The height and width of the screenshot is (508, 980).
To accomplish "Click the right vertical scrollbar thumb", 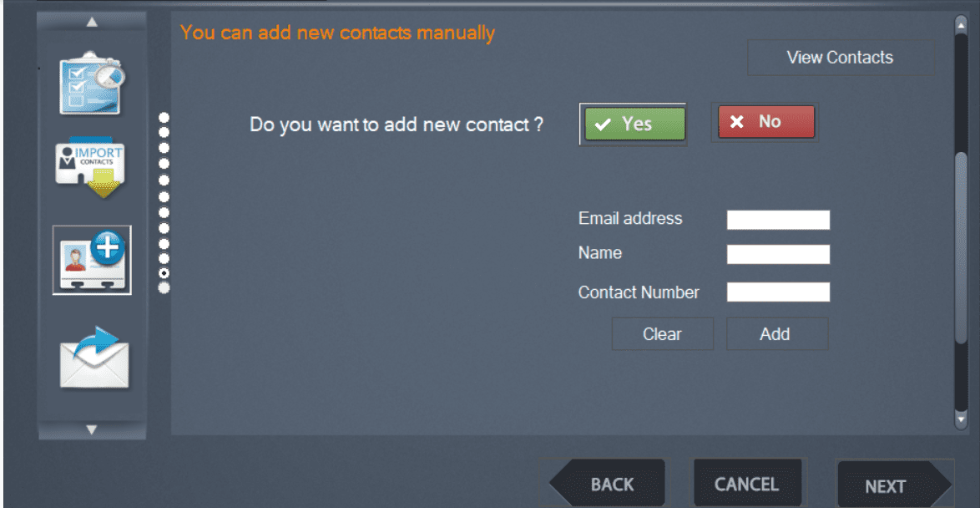I will [x=962, y=247].
